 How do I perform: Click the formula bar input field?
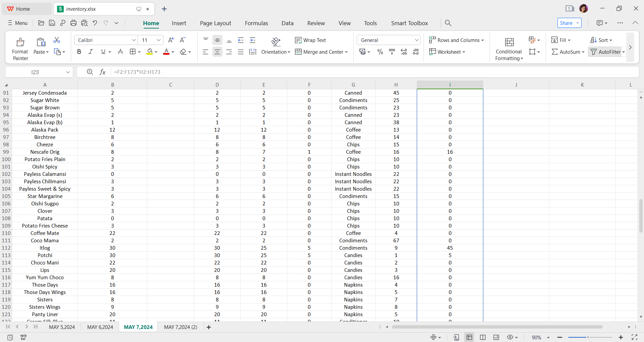pos(374,72)
